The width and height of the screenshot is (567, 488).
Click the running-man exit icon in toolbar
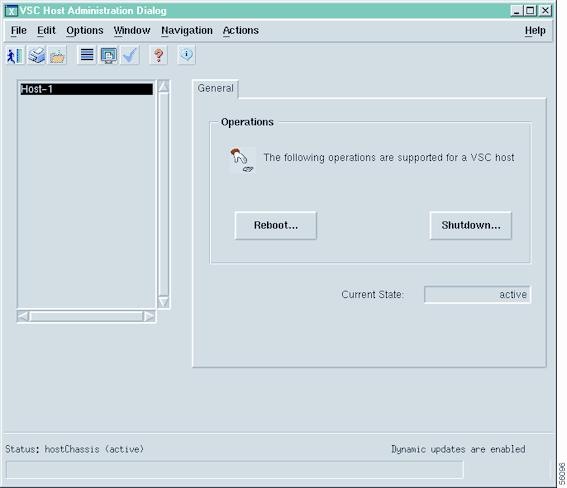[15, 55]
